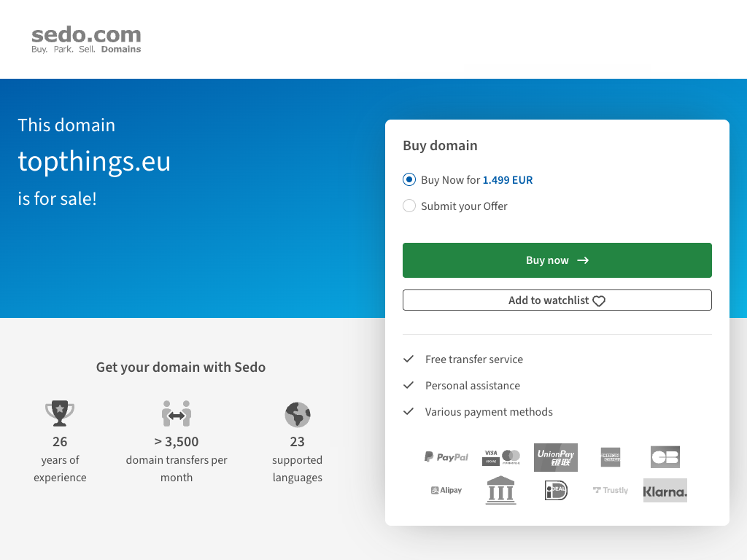The height and width of the screenshot is (560, 747).
Task: Select the Buy Now for 1.499 EUR option
Action: 409,180
